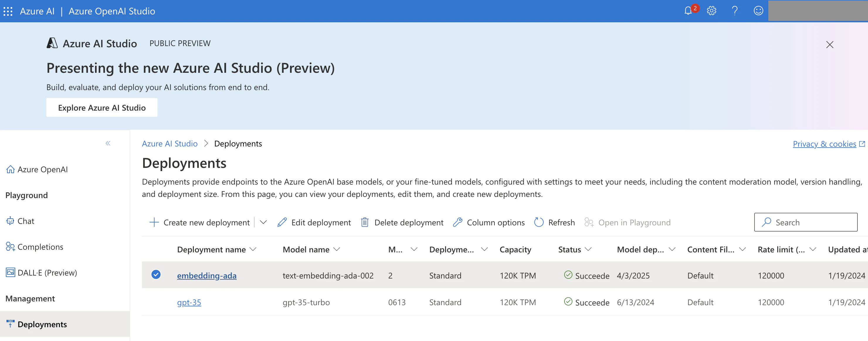Select Deployments in sidebar
The height and width of the screenshot is (341, 868).
click(x=65, y=324)
